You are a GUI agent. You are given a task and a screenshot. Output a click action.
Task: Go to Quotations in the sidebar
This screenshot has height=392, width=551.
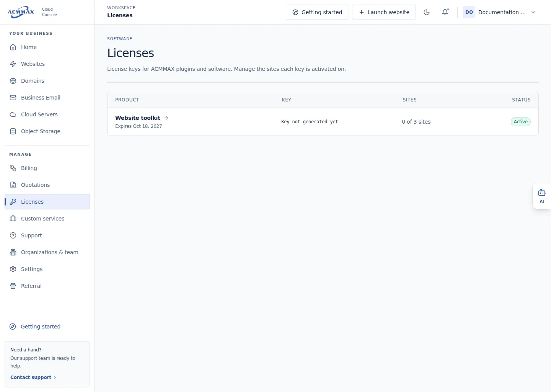47,185
